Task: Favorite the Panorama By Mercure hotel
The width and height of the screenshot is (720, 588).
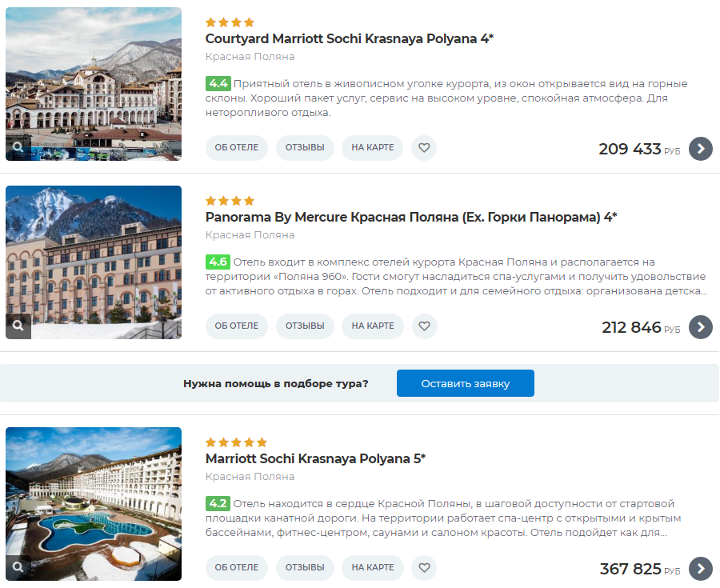Action: click(x=424, y=326)
